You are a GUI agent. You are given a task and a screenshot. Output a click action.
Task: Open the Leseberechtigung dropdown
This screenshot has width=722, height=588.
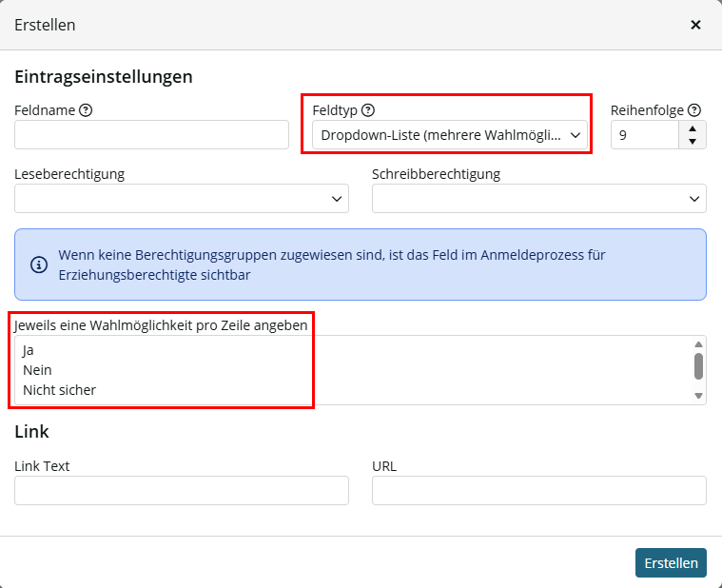[x=182, y=199]
